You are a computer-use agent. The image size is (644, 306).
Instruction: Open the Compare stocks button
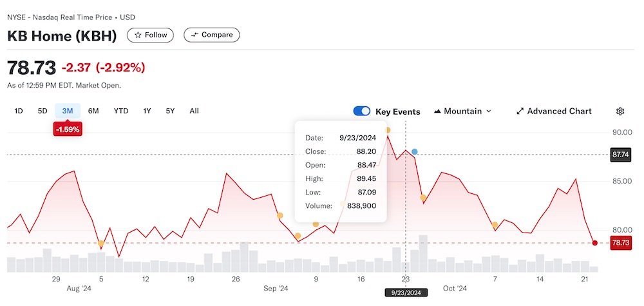coord(212,35)
